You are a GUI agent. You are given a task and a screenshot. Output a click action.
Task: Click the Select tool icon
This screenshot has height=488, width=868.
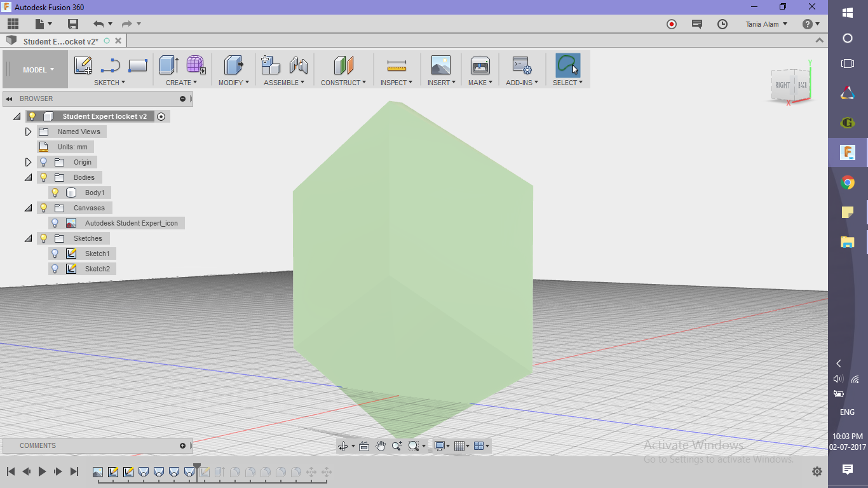point(567,65)
